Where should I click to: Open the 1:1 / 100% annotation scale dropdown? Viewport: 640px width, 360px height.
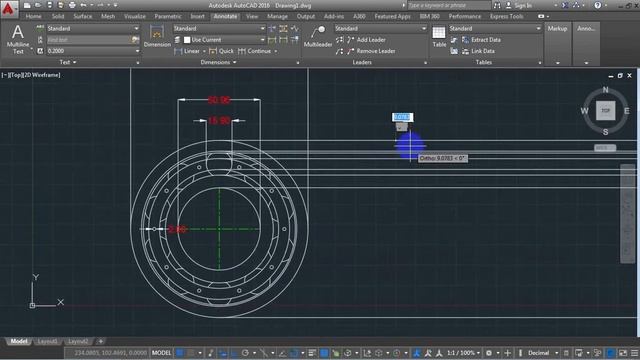[x=463, y=353]
